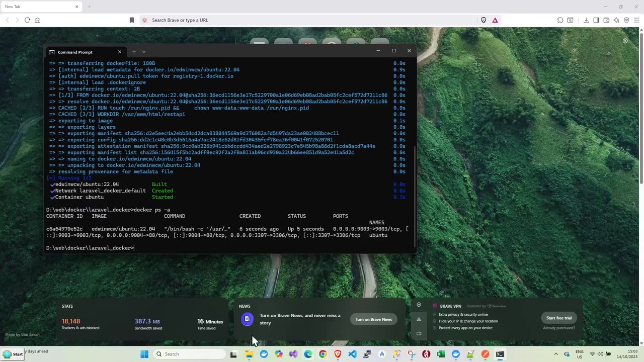Open the Leo AI sparkle icon

(616, 20)
